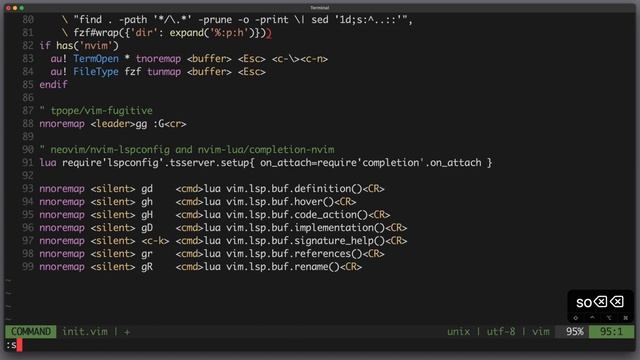Click the 'gh' mapping key on line 94
The image size is (640, 360).
pos(147,202)
